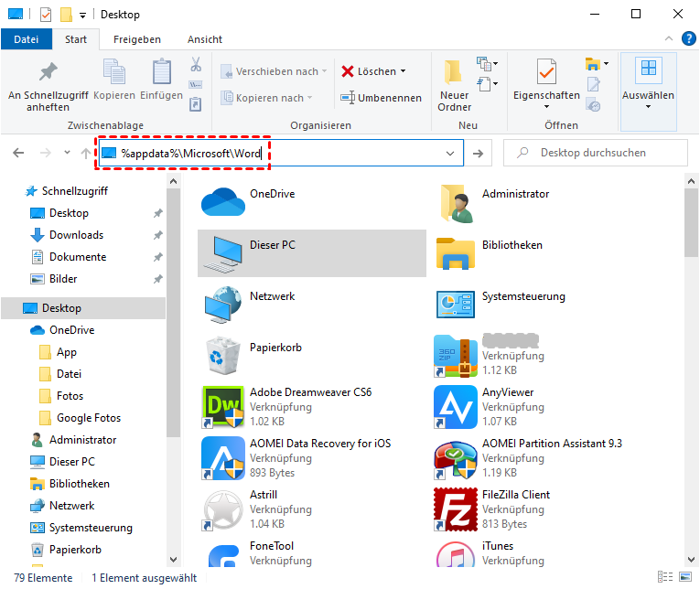Select Papierkorb in the navigation pane
The height and width of the screenshot is (589, 700).
coord(75,550)
